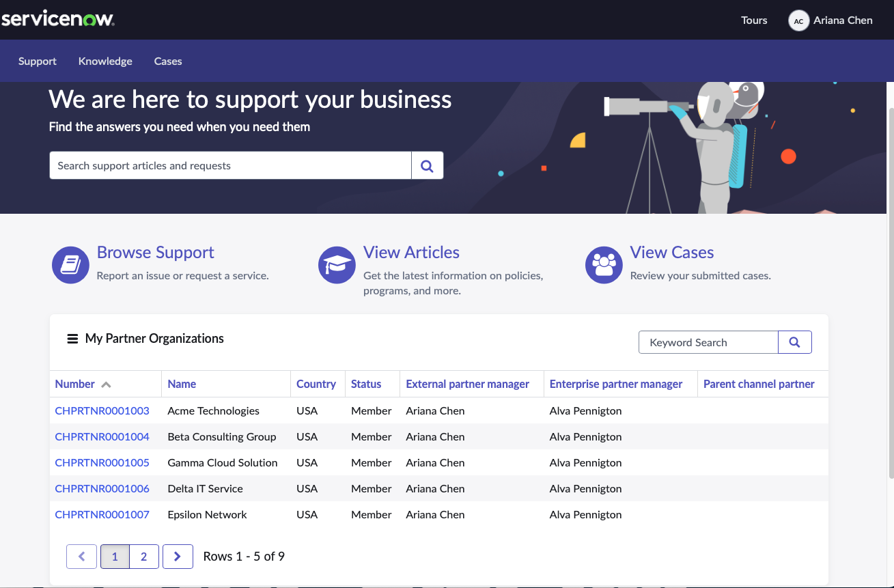This screenshot has height=588, width=894.
Task: Open the Knowledge menu
Action: [x=105, y=61]
